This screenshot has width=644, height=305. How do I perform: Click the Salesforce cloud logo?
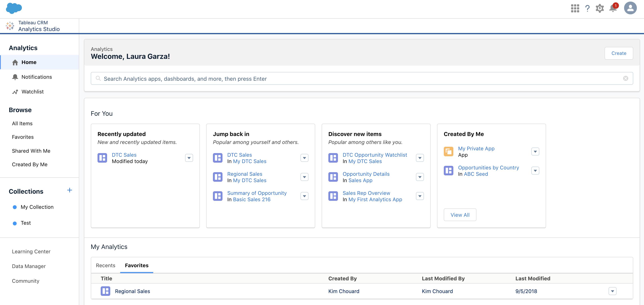[14, 8]
